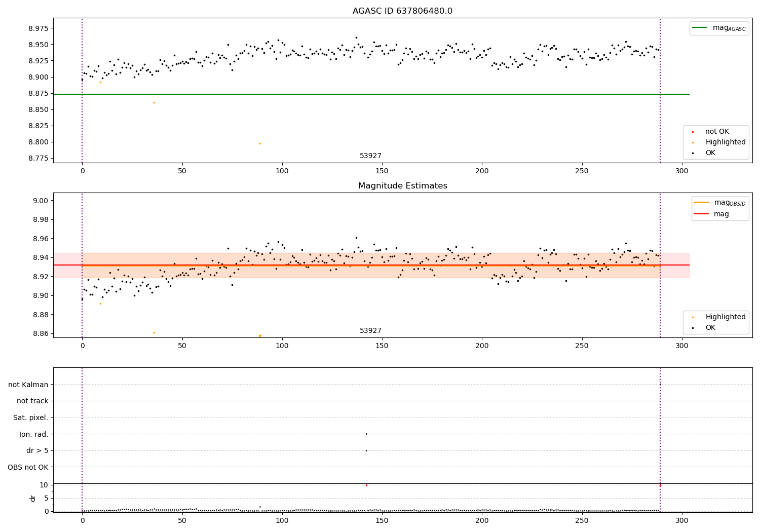This screenshot has width=760, height=532.
Task: Click the 8.775 y-axis tick label
Action: pos(39,159)
